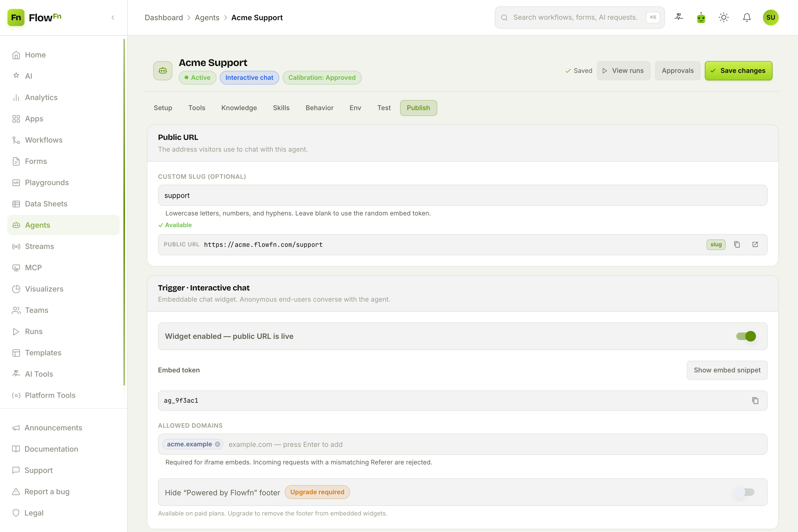Switch to the Behavior tab
This screenshot has height=532, width=798.
[x=320, y=108]
